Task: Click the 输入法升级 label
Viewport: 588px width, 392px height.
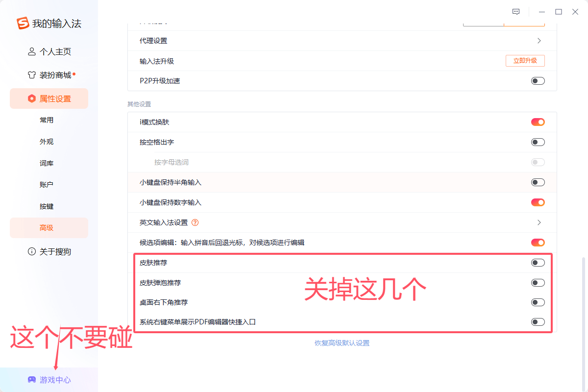Action: click(157, 61)
